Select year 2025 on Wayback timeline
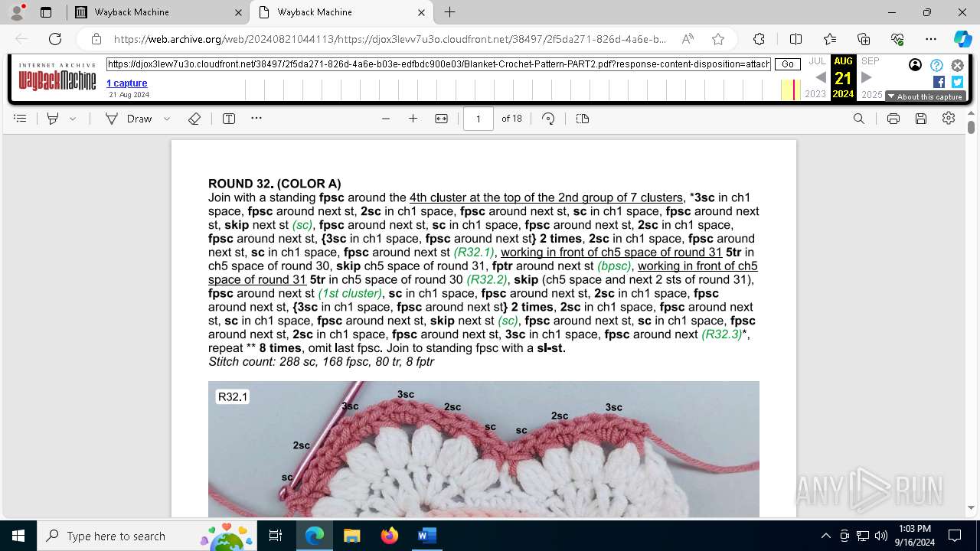Screen dimensions: 980x551 pyautogui.click(x=872, y=94)
